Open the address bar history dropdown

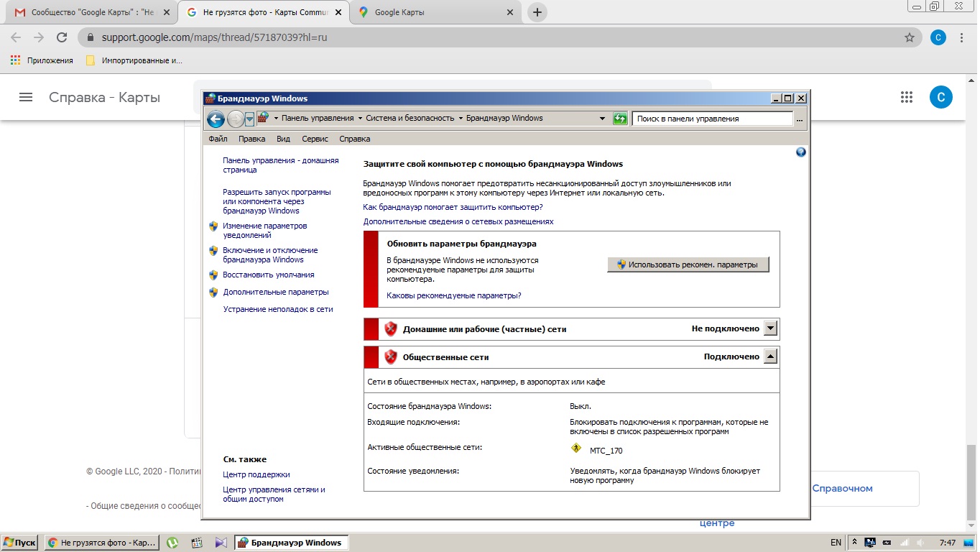(x=603, y=119)
